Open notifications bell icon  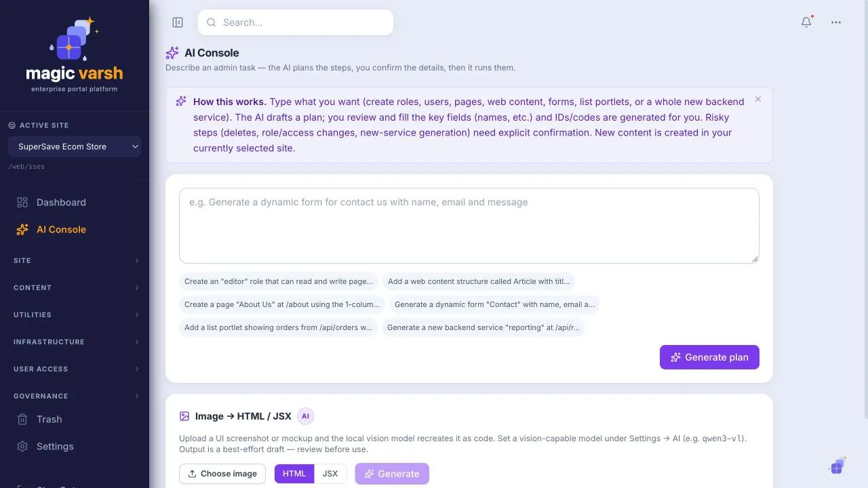point(806,22)
